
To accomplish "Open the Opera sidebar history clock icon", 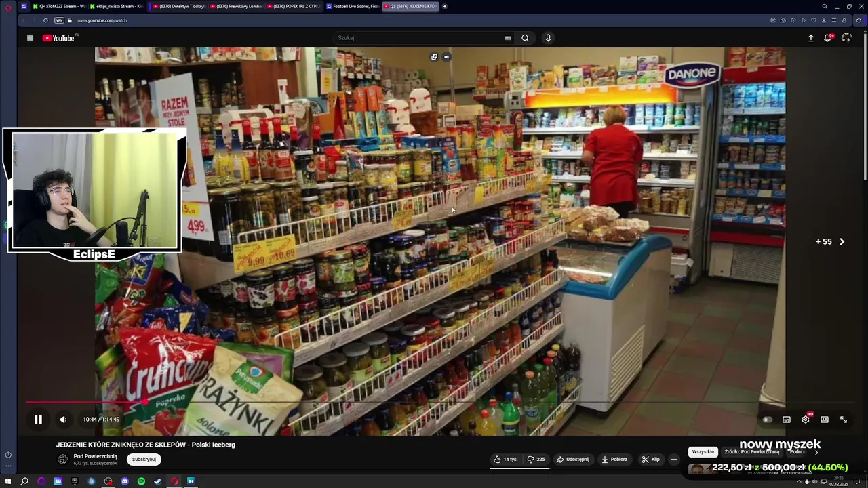I will (x=8, y=455).
